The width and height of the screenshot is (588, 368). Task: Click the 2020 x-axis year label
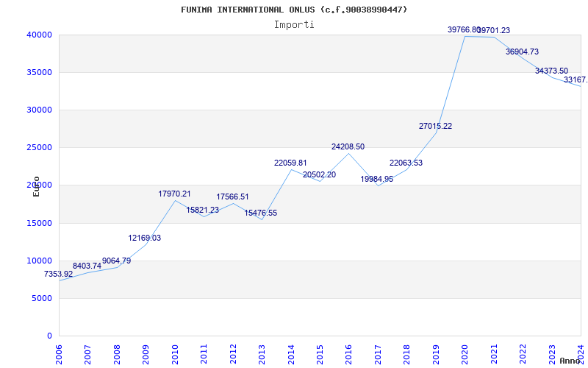click(465, 354)
